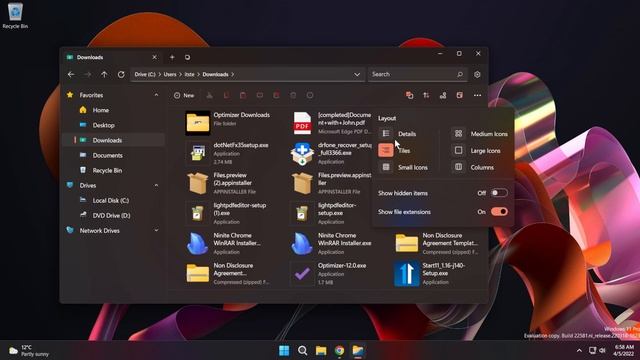The image size is (640, 360).
Task: Choose Medium Icons layout option
Action: coord(489,134)
